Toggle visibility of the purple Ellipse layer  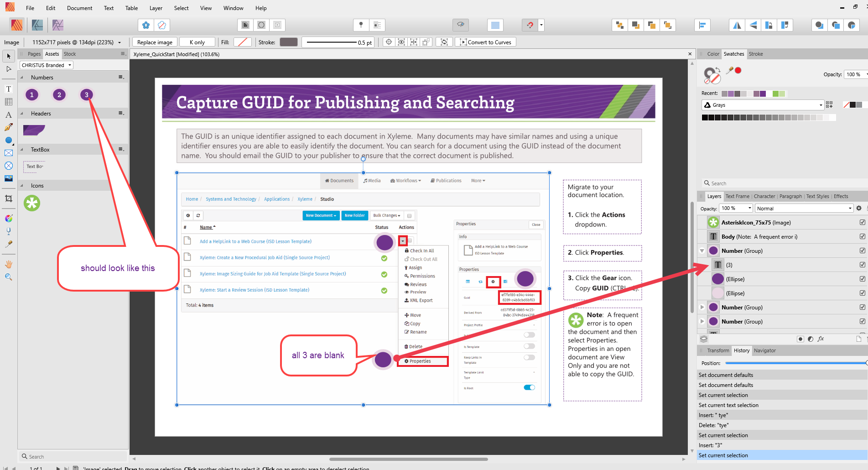[863, 279]
